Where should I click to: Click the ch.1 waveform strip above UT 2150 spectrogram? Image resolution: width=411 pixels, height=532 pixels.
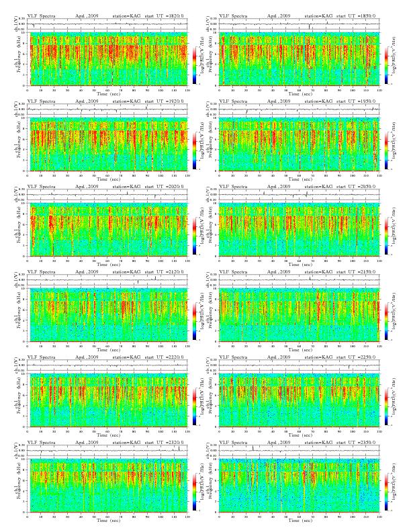tap(299, 280)
